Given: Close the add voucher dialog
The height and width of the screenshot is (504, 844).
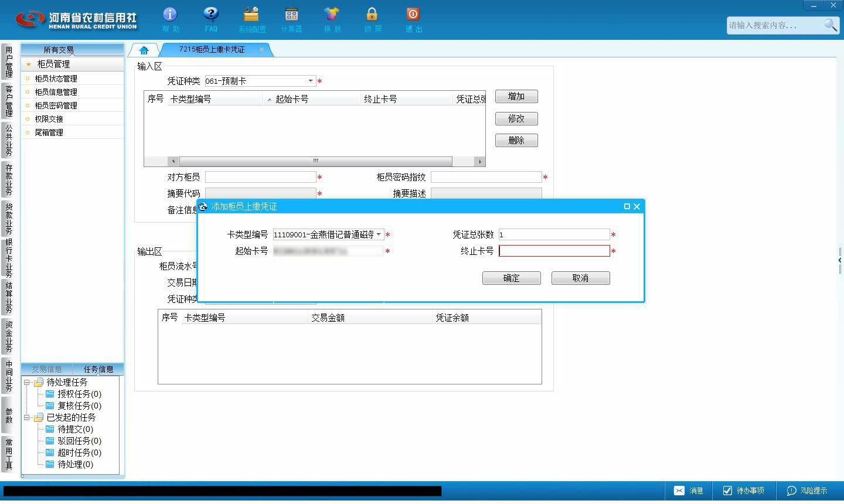Looking at the screenshot, I should (x=637, y=206).
